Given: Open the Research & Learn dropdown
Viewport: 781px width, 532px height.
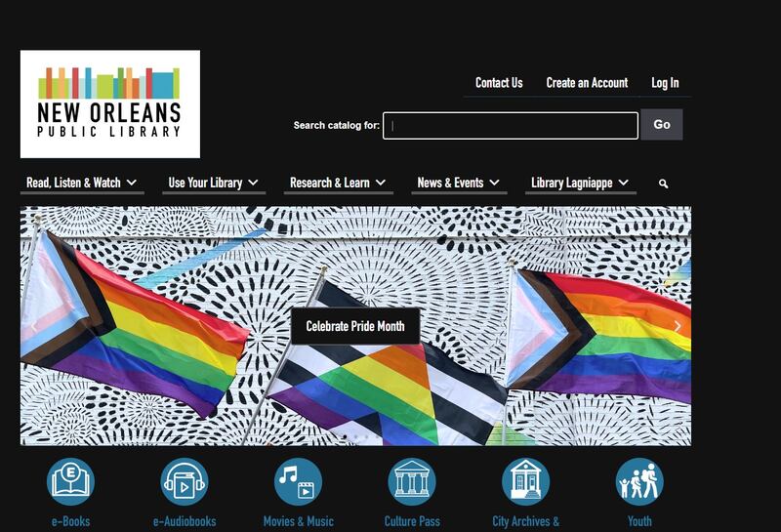Looking at the screenshot, I should tap(338, 183).
